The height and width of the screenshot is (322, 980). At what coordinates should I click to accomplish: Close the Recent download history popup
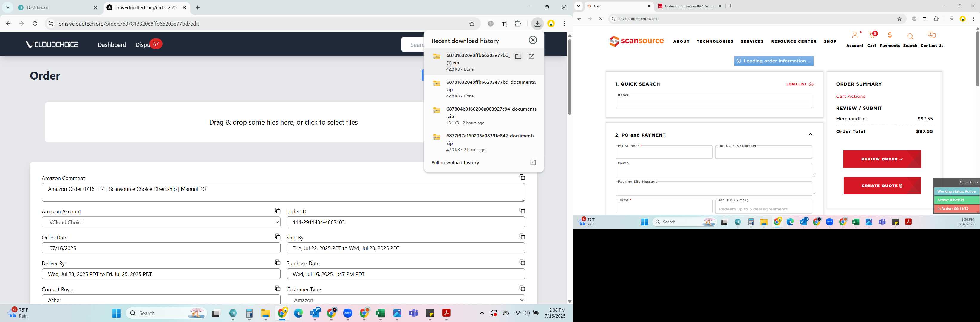tap(533, 40)
